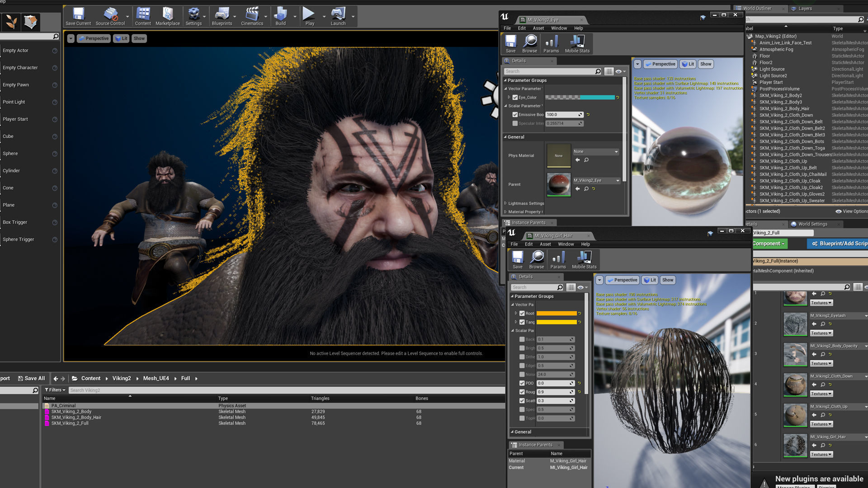Screen dimensions: 868x488
Task: Select SKM_Viking_2_Body_Hair asset row
Action: 274,418
